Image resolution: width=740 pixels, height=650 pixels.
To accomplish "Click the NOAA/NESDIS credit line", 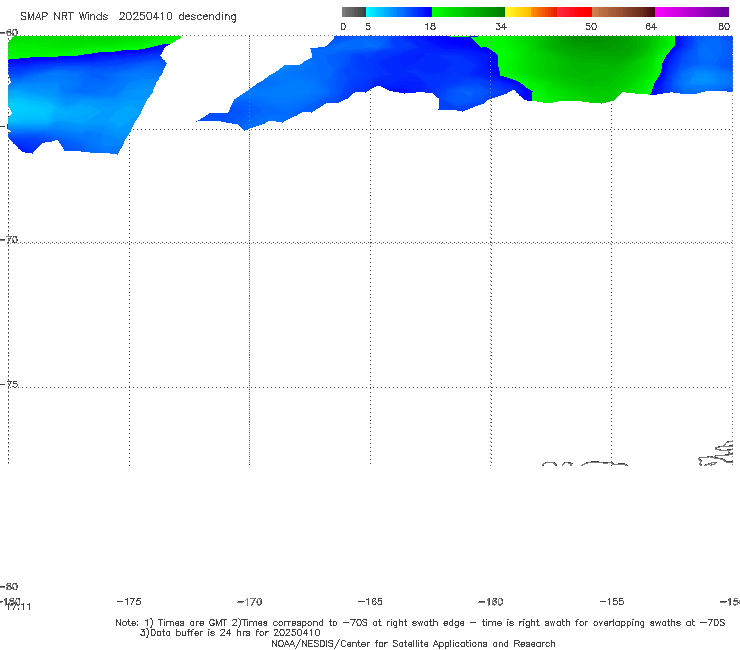I will 413,643.
